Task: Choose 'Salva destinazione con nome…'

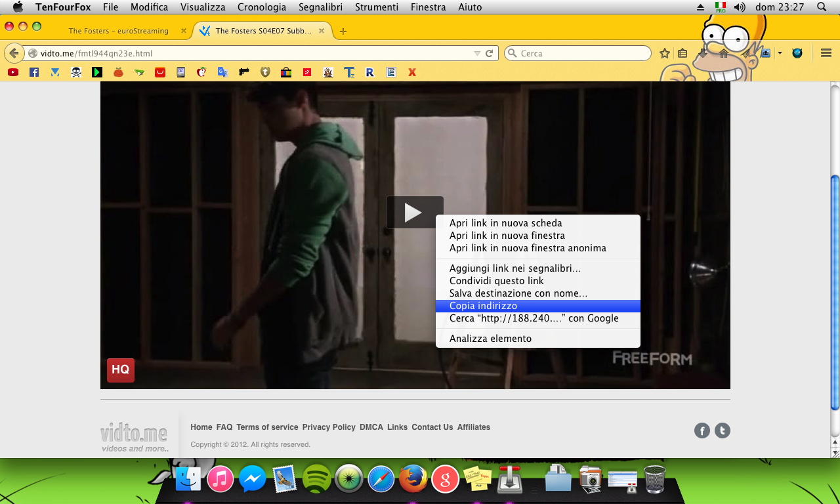Action: click(x=538, y=293)
